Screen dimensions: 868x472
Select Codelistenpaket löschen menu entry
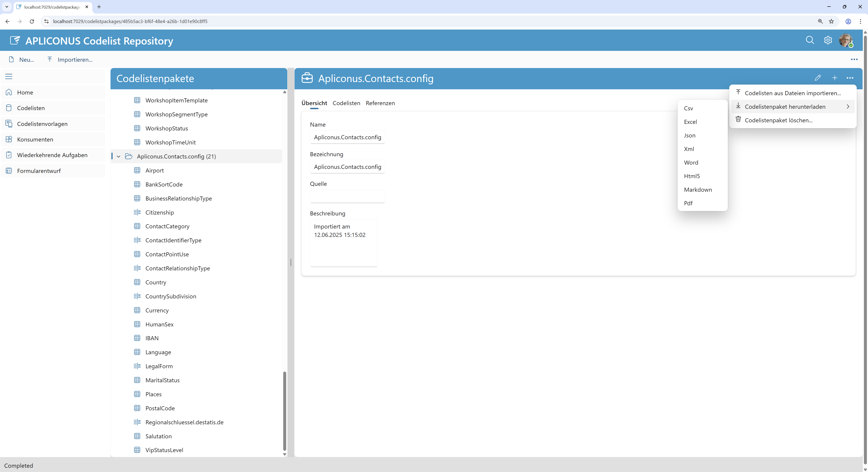[793, 120]
